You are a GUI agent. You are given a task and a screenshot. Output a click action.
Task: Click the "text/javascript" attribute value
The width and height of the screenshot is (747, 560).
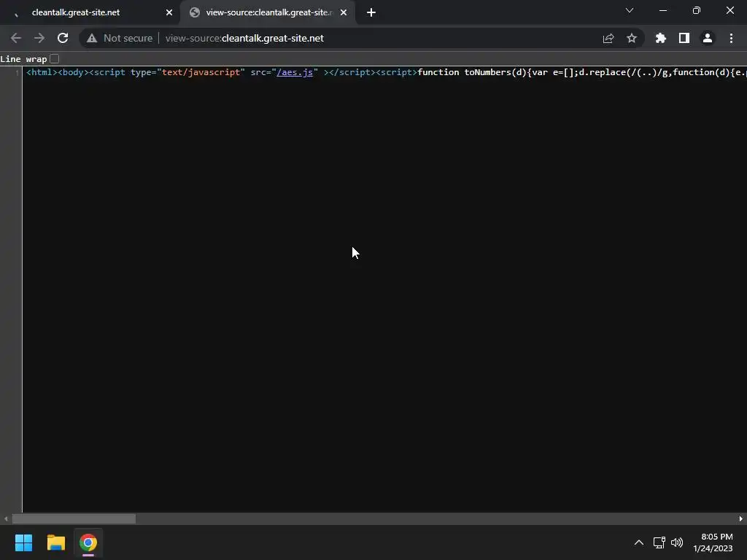[201, 72]
